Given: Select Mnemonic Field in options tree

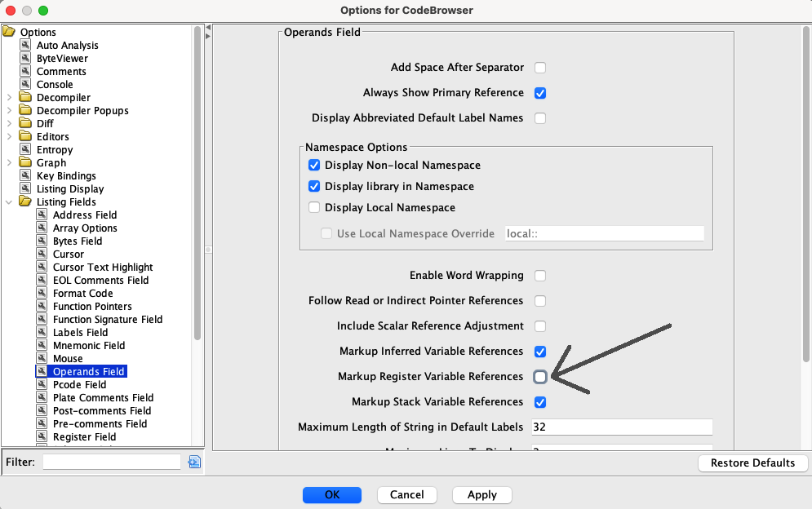Looking at the screenshot, I should [x=89, y=345].
